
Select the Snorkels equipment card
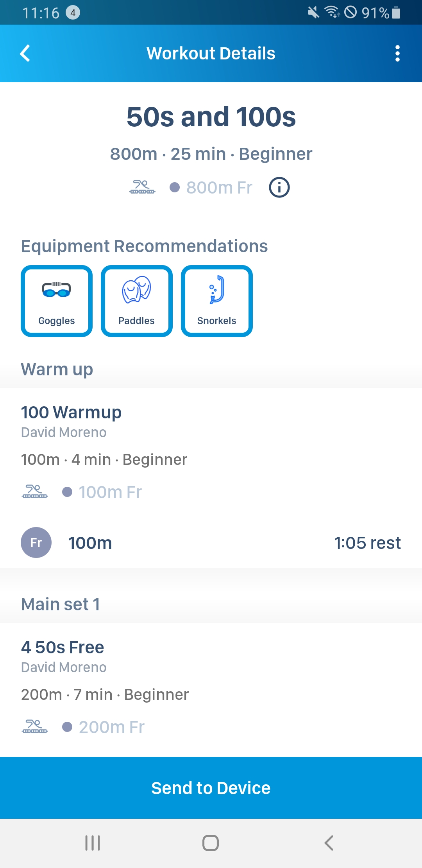click(x=217, y=301)
